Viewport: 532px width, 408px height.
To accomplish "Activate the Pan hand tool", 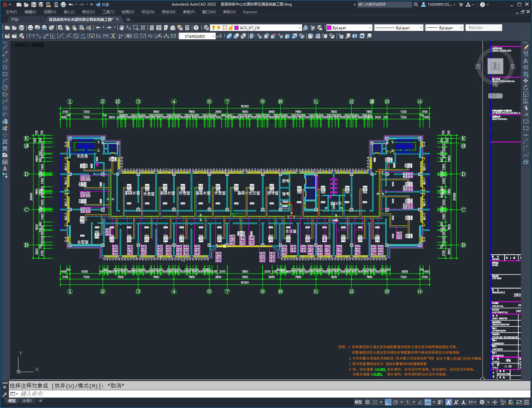I will click(122, 28).
